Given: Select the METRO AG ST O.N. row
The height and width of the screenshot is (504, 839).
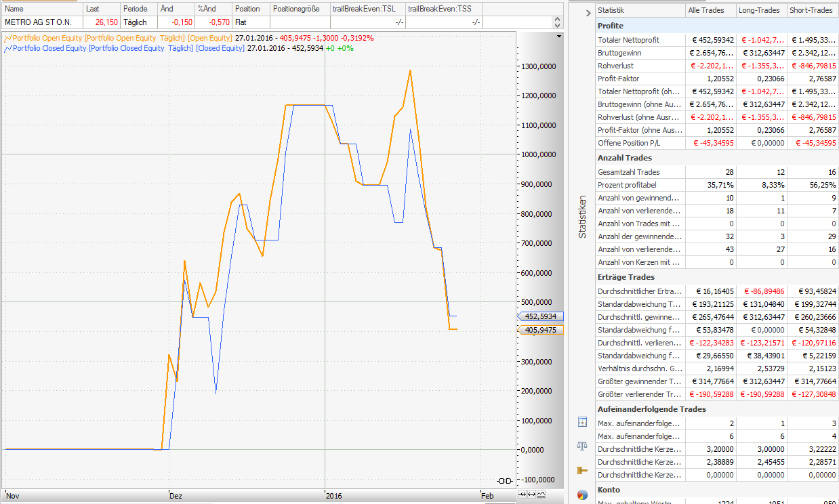Looking at the screenshot, I should (x=42, y=22).
